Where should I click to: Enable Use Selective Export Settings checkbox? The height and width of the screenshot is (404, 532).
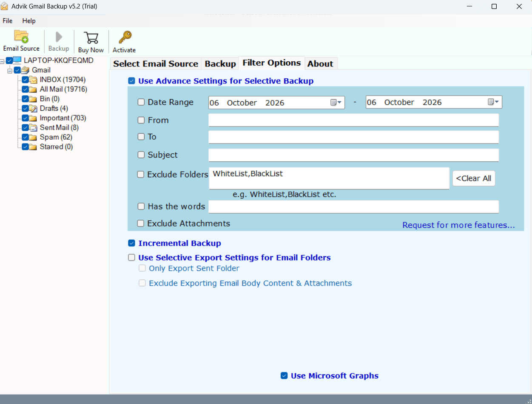[132, 258]
